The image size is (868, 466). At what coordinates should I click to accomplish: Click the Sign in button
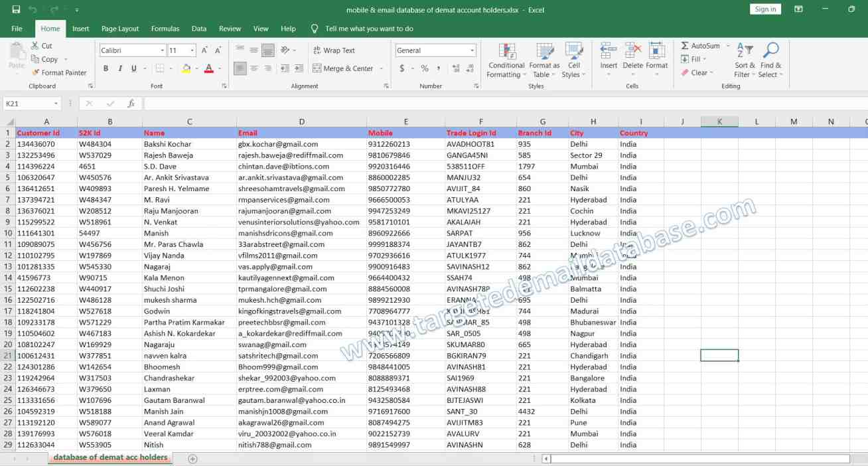pyautogui.click(x=764, y=9)
